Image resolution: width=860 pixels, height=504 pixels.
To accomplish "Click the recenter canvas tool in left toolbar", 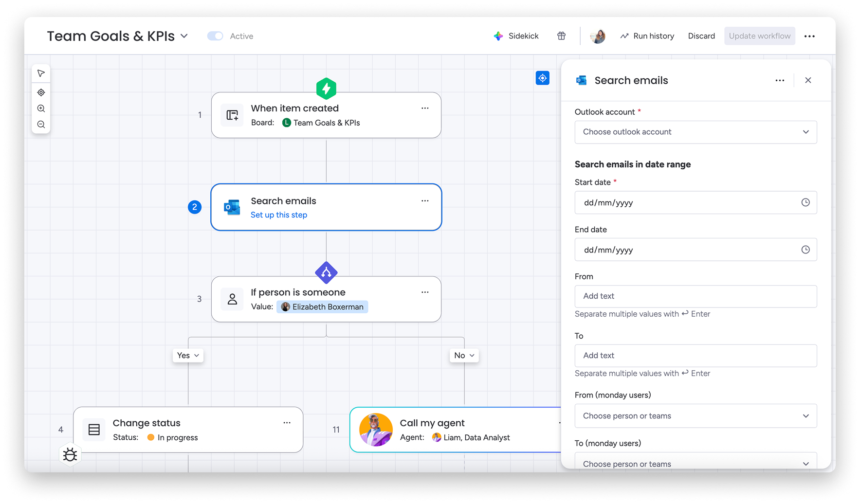I will pyautogui.click(x=41, y=92).
